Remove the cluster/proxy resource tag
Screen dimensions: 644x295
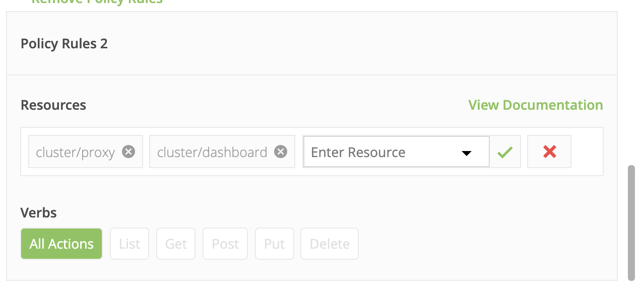tap(129, 152)
